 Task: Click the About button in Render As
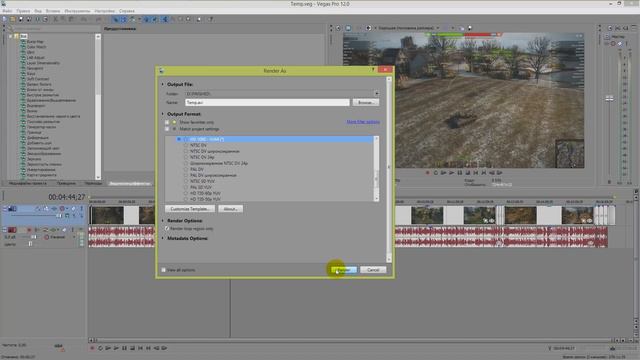click(x=230, y=209)
